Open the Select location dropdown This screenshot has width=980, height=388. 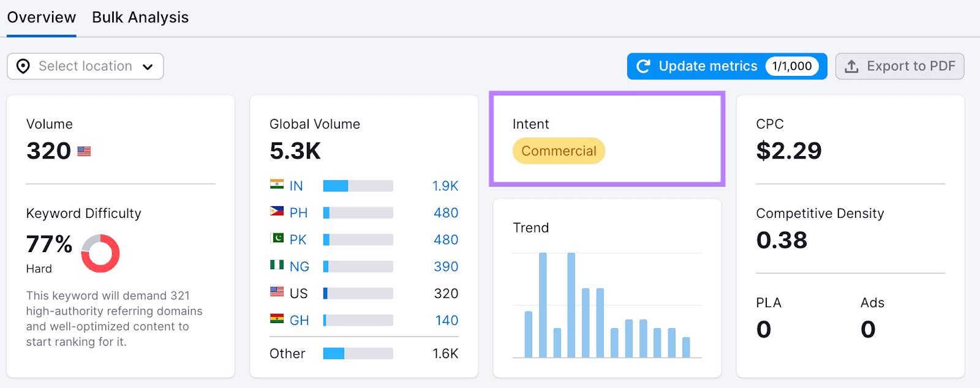pyautogui.click(x=85, y=66)
